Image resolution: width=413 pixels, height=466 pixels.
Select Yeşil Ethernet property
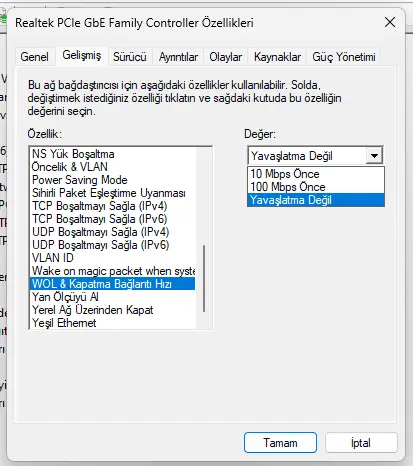coord(113,323)
